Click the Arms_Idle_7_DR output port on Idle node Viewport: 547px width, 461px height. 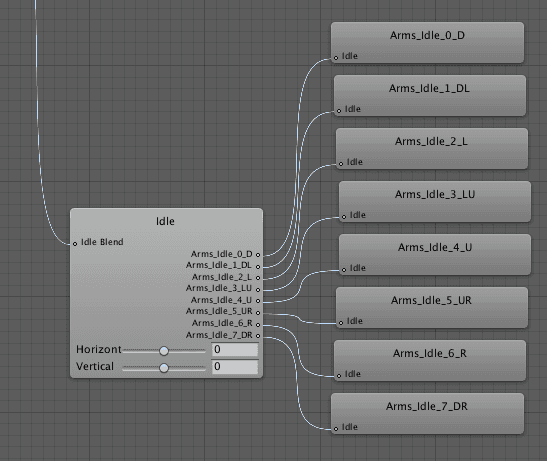pyautogui.click(x=258, y=336)
